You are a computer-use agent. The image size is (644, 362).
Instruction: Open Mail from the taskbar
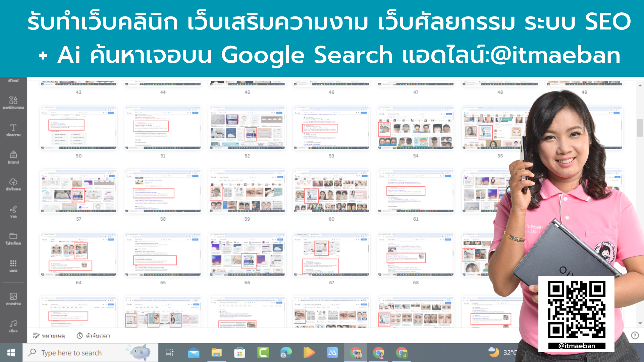[194, 353]
